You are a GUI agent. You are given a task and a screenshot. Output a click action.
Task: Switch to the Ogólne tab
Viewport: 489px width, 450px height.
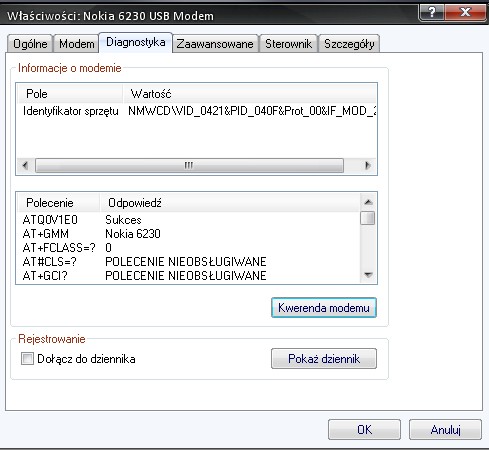point(30,44)
